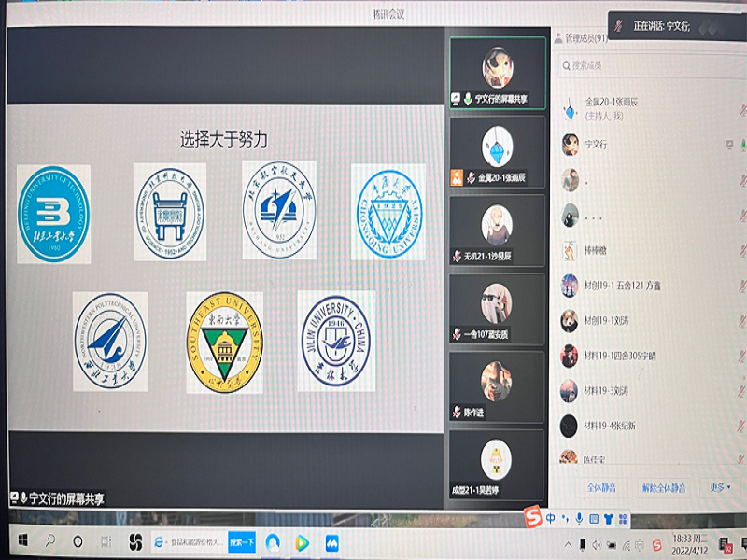
Task: Open the blue circular browser icon on taskbar
Action: click(273, 543)
